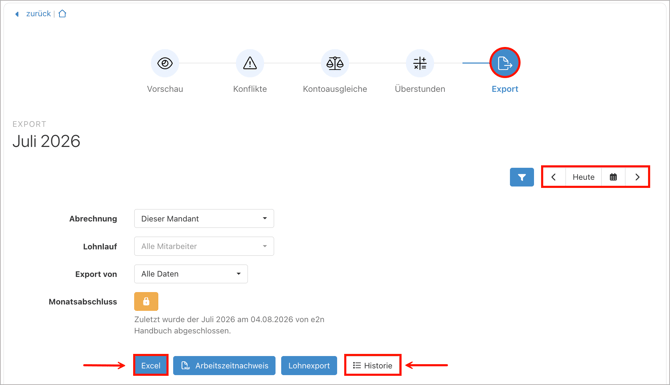Click the Export step label
670x385 pixels.
tap(505, 89)
